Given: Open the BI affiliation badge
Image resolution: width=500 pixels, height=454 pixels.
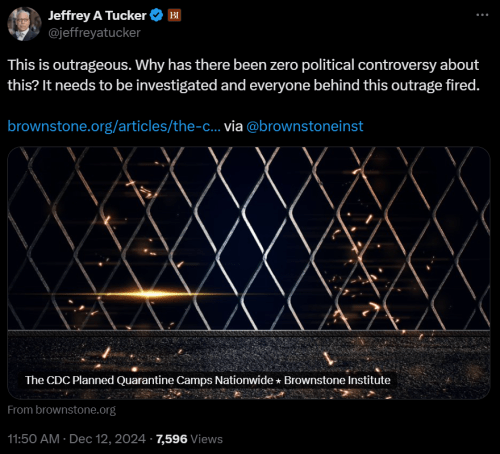Looking at the screenshot, I should pos(174,15).
